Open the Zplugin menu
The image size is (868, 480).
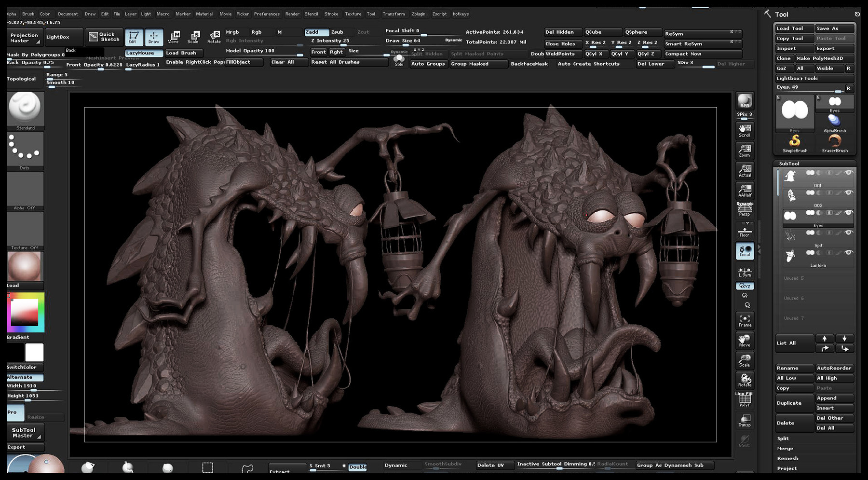(x=419, y=14)
